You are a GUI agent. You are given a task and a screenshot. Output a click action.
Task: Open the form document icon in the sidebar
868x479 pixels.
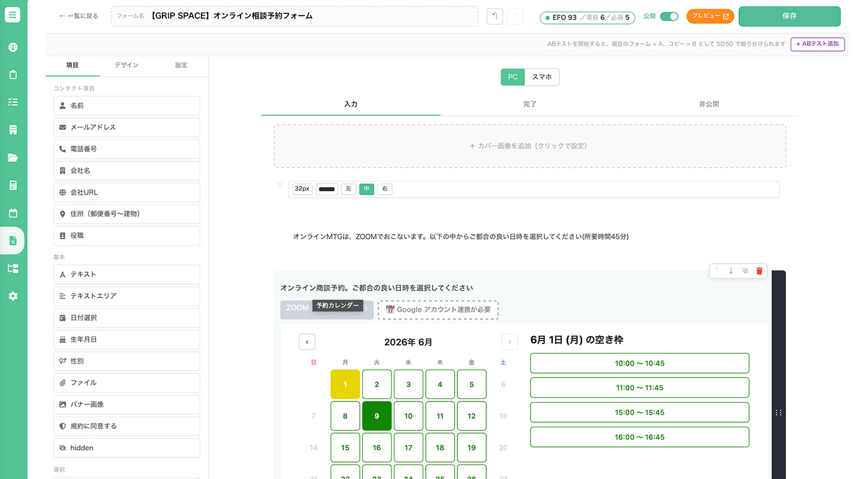pyautogui.click(x=13, y=241)
